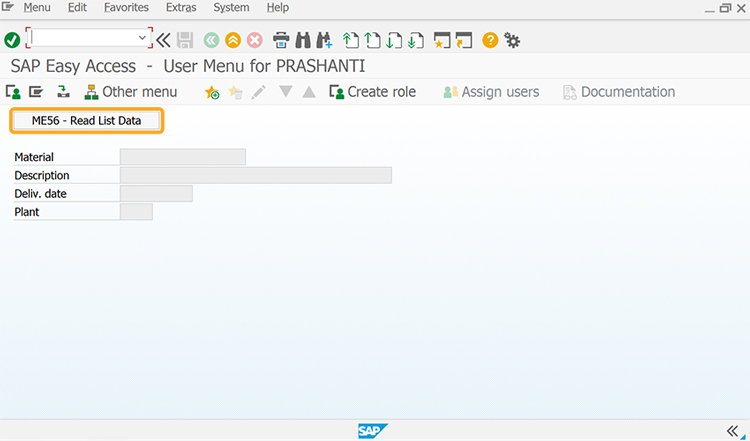This screenshot has width=750, height=441.
Task: Collapse the command field with double chevron
Action: pyautogui.click(x=163, y=40)
